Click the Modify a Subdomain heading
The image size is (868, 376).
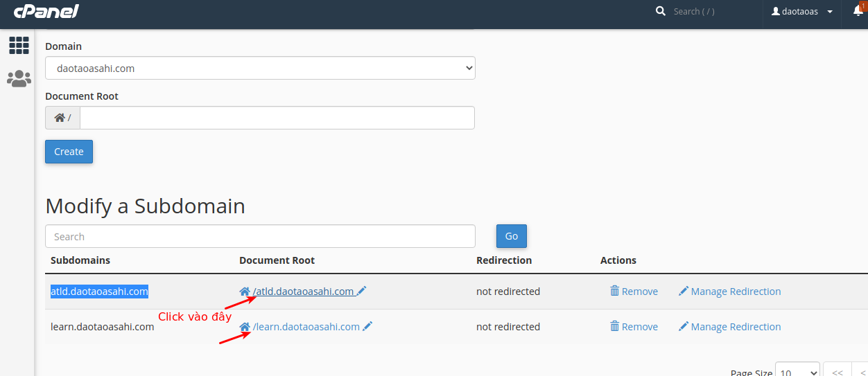(145, 206)
